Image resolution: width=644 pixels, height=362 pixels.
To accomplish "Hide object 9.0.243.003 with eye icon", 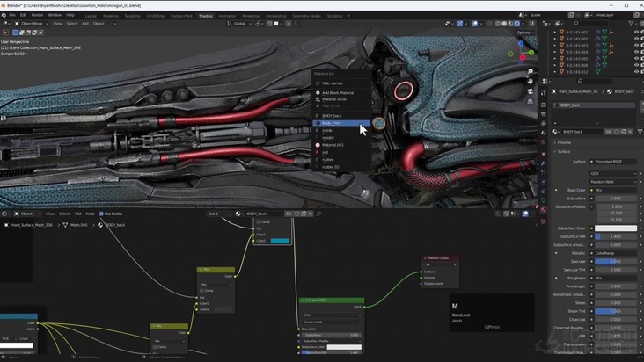I will coord(636,45).
